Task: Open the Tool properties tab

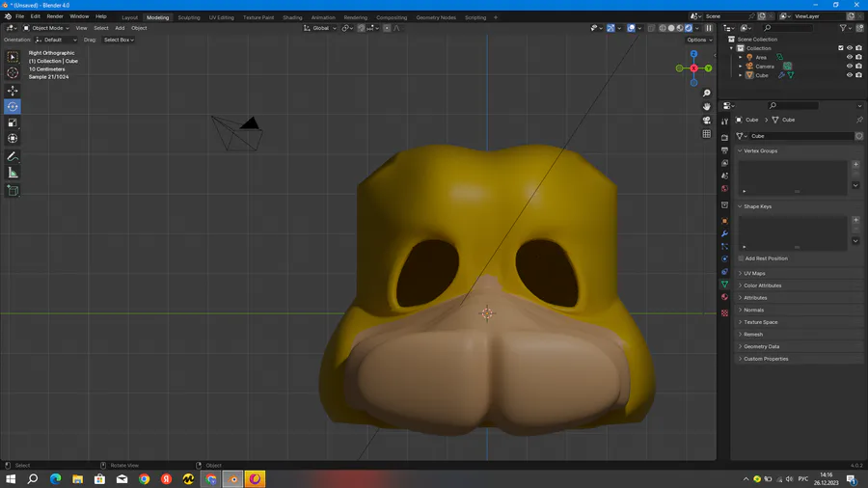Action: click(724, 122)
